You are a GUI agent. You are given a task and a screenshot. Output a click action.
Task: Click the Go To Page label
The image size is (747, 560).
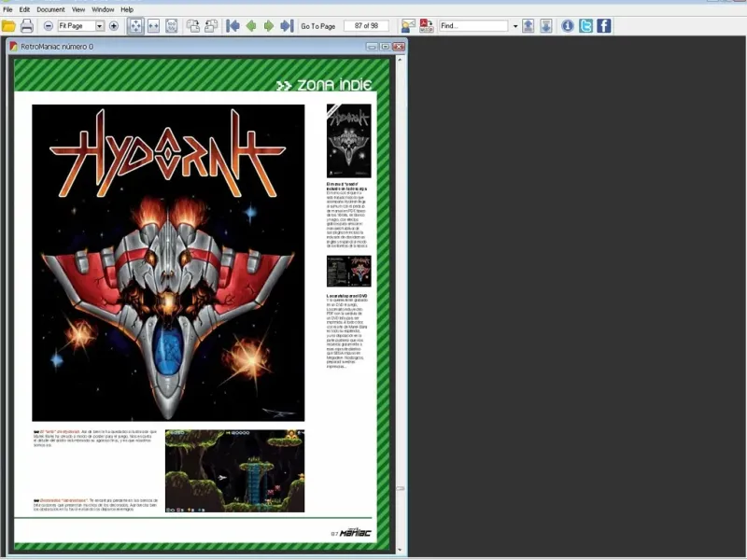317,26
